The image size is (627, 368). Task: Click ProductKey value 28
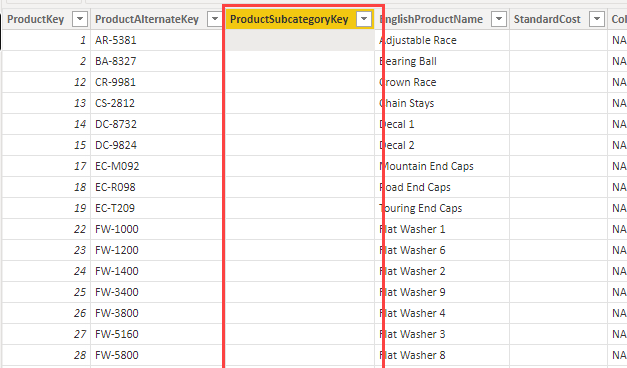[x=46, y=355]
